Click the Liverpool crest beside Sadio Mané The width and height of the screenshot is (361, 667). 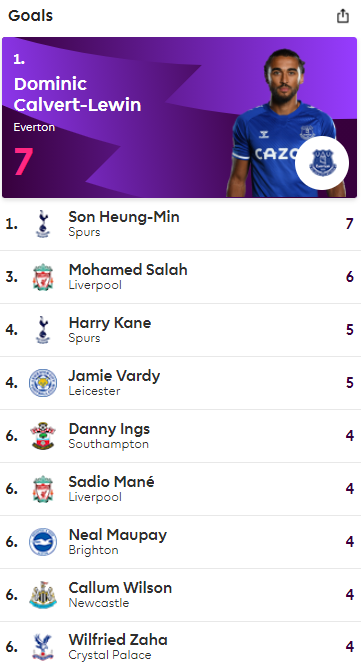pos(43,489)
